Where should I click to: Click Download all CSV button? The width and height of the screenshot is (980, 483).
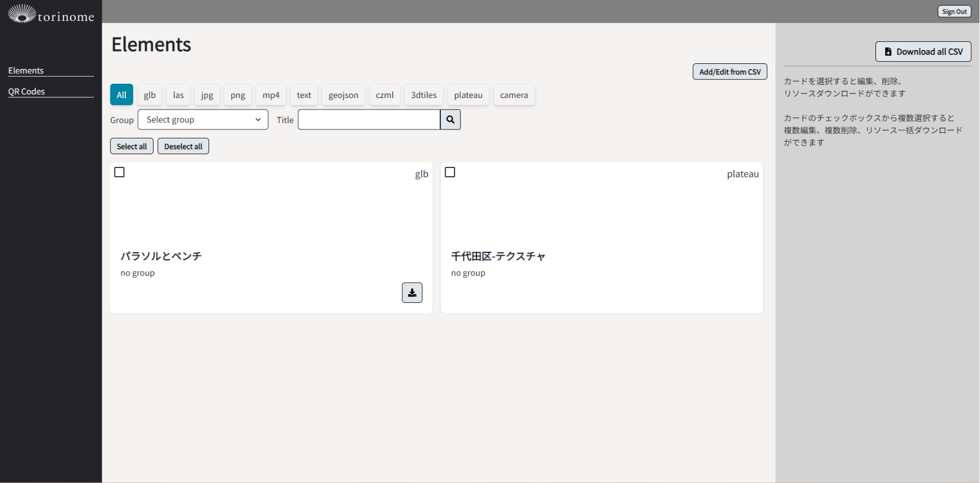pos(923,52)
